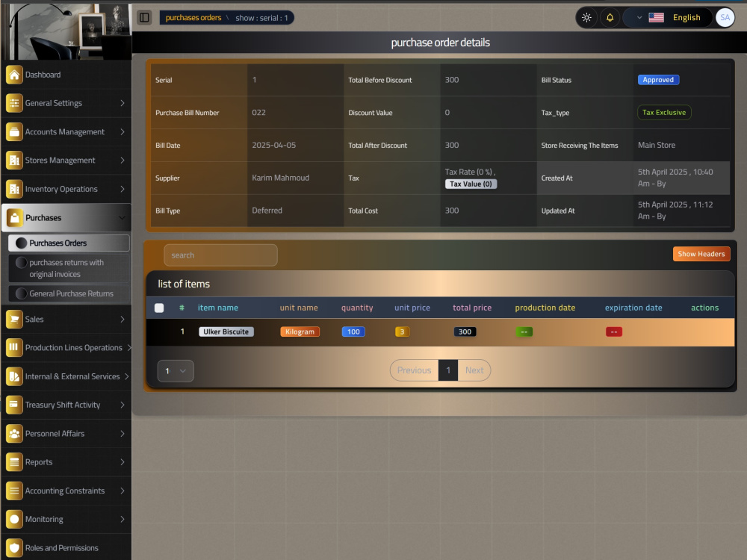Open Roles and Permissions menu item
Viewport: 747px width, 560px height.
[66, 547]
